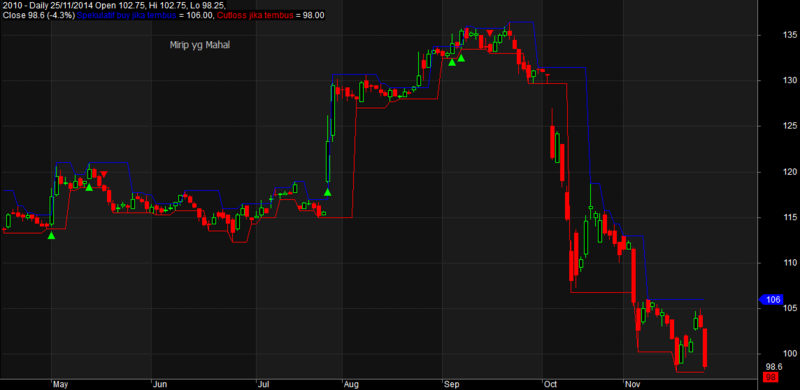Click the green buy arrow below early May candles

[51, 235]
